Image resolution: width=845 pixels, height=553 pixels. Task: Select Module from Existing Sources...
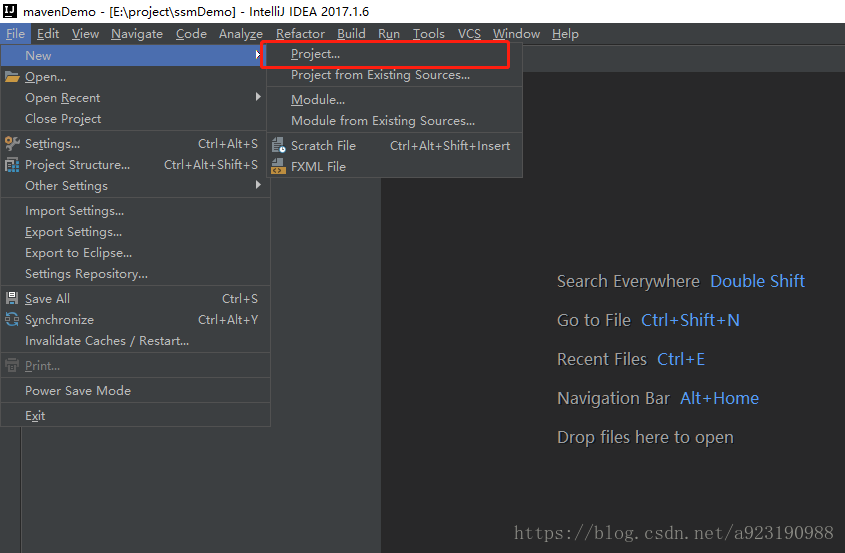click(394, 121)
